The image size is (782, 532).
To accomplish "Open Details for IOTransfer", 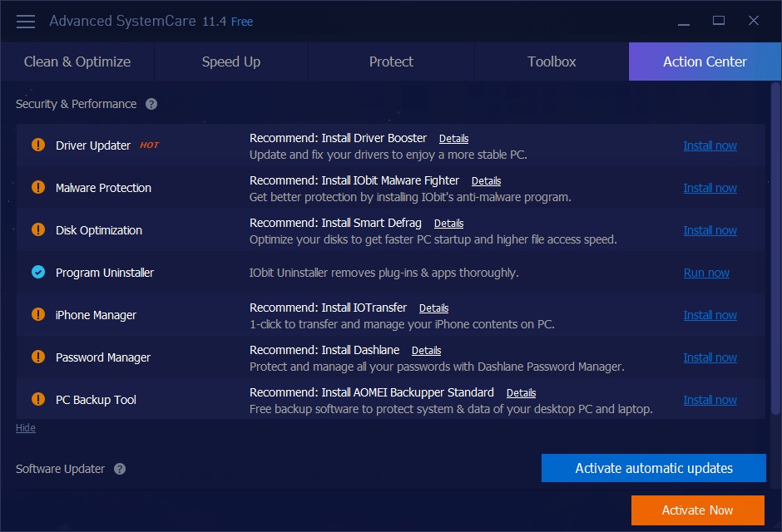I will coord(434,308).
